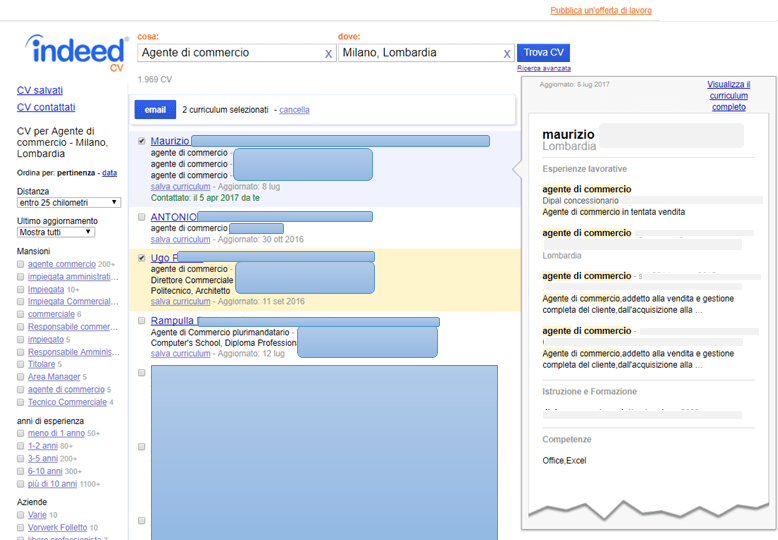778x540 pixels.
Task: Filter by '3-5 anni' experience link
Action: tap(43, 459)
